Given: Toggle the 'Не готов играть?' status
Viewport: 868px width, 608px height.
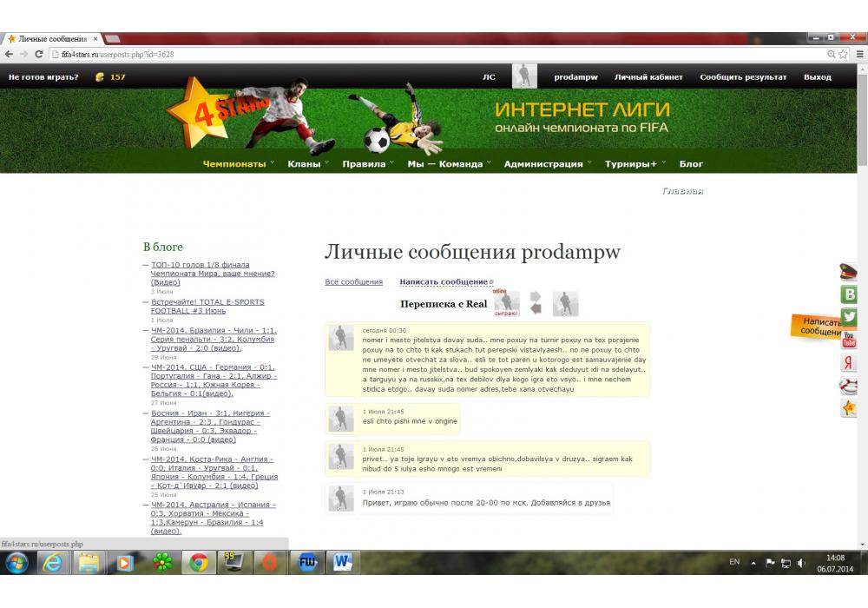Looking at the screenshot, I should click(x=43, y=77).
